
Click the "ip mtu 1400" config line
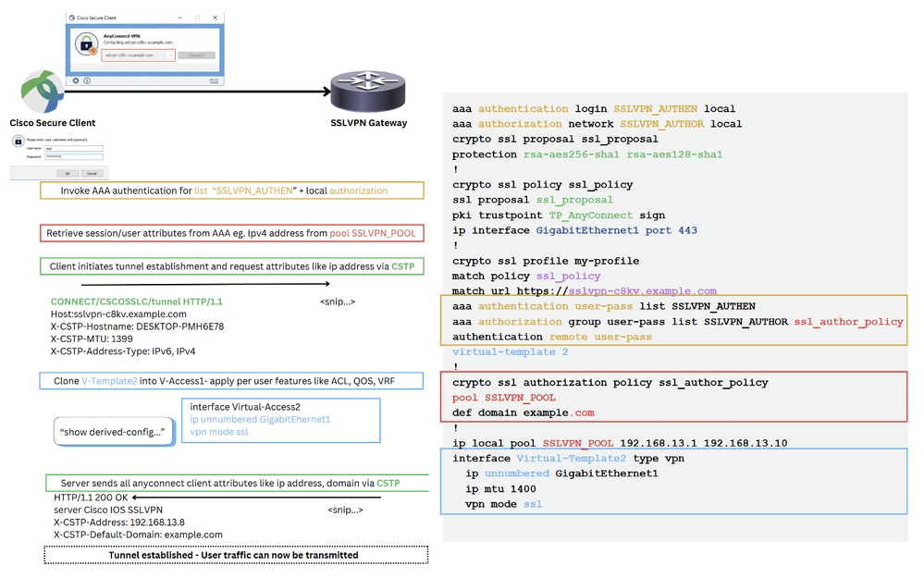[501, 489]
